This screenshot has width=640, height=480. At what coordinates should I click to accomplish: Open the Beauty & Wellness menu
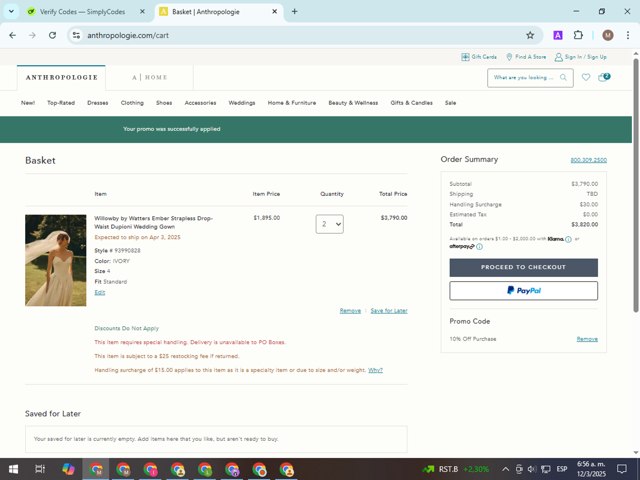(353, 103)
